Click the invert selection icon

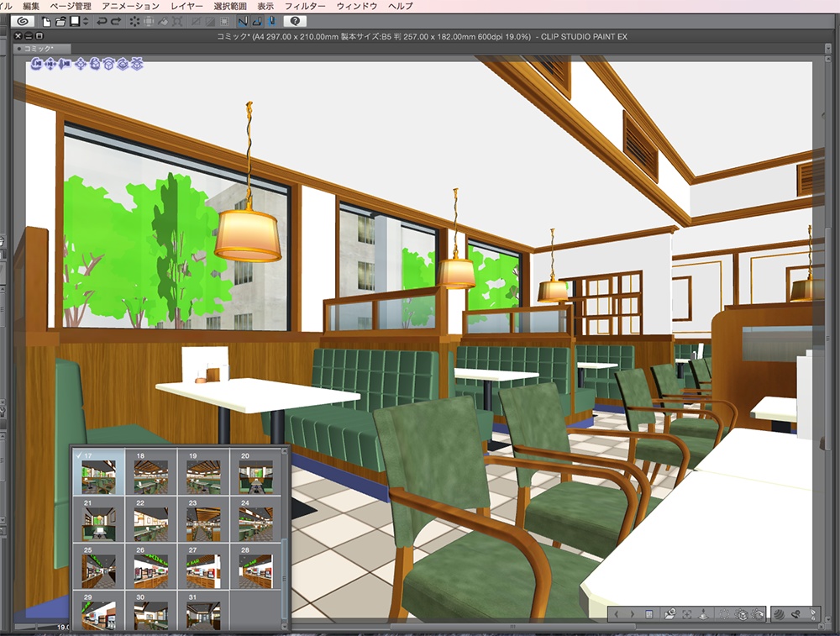point(211,22)
